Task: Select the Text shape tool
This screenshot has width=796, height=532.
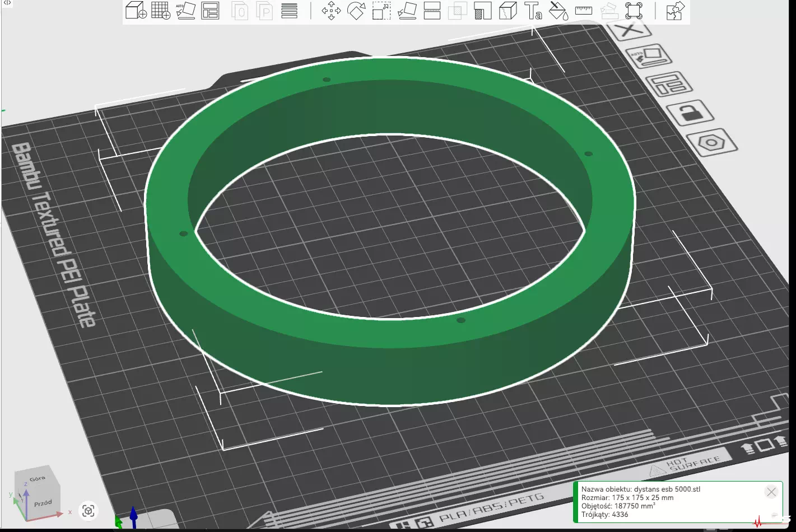Action: click(533, 11)
